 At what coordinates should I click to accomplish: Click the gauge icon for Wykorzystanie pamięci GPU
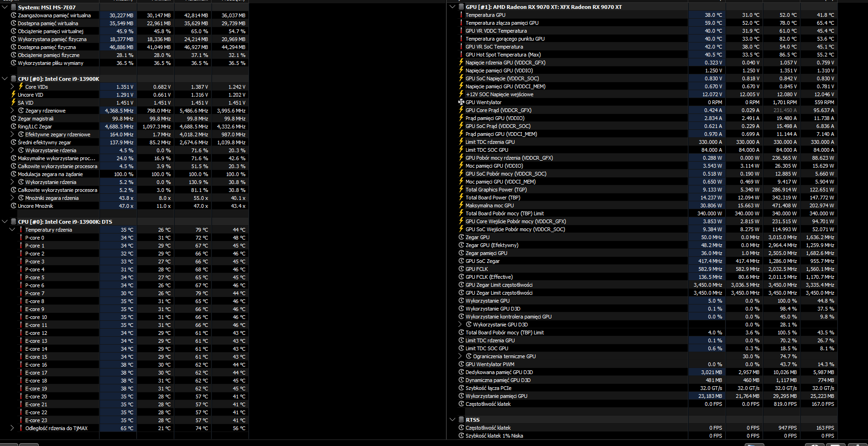tap(461, 396)
